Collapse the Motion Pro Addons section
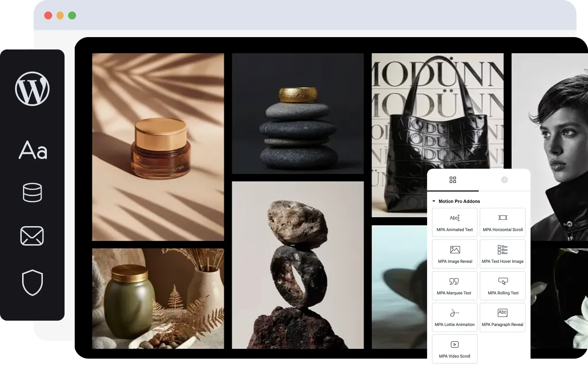The height and width of the screenshot is (371, 588). pos(456,201)
